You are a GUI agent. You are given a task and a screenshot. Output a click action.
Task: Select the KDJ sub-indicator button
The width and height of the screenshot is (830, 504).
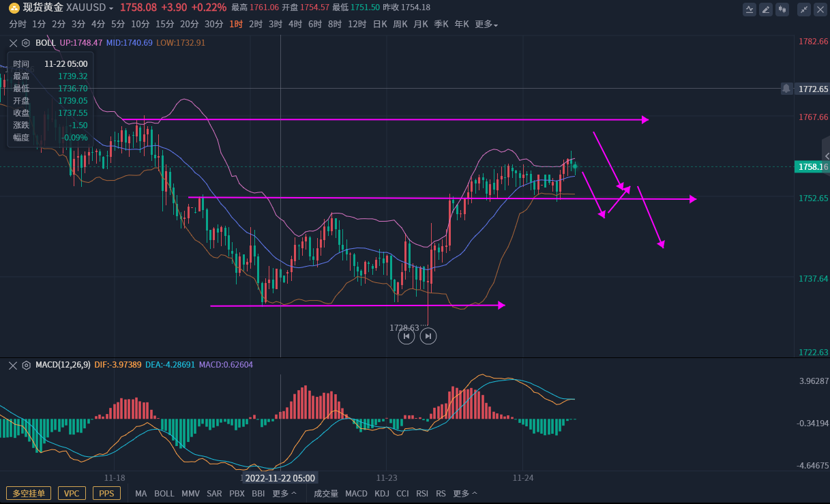(x=382, y=493)
